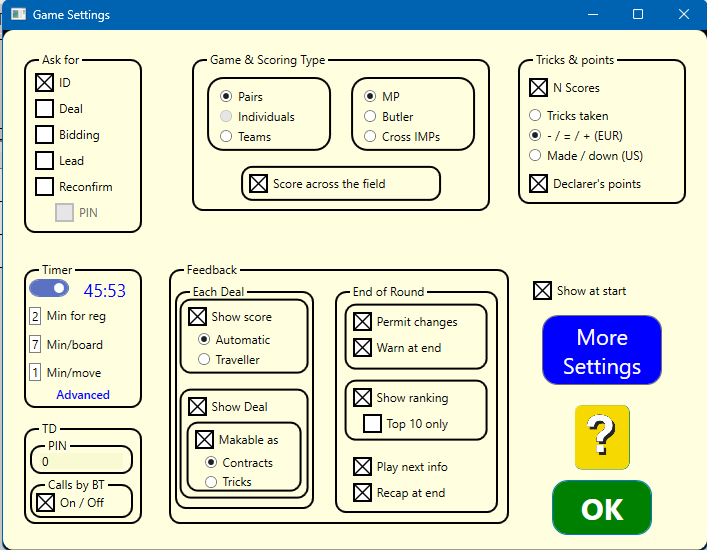Enable Top 10 only checkbox
This screenshot has width=708, height=550.
372,424
